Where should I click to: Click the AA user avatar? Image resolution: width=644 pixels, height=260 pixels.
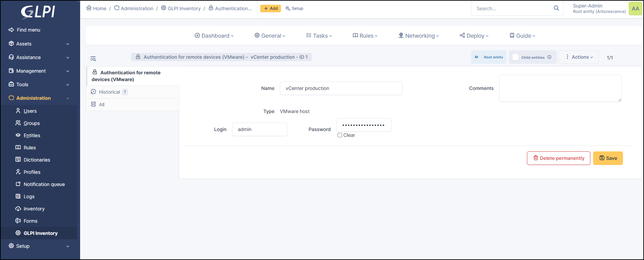tap(635, 8)
